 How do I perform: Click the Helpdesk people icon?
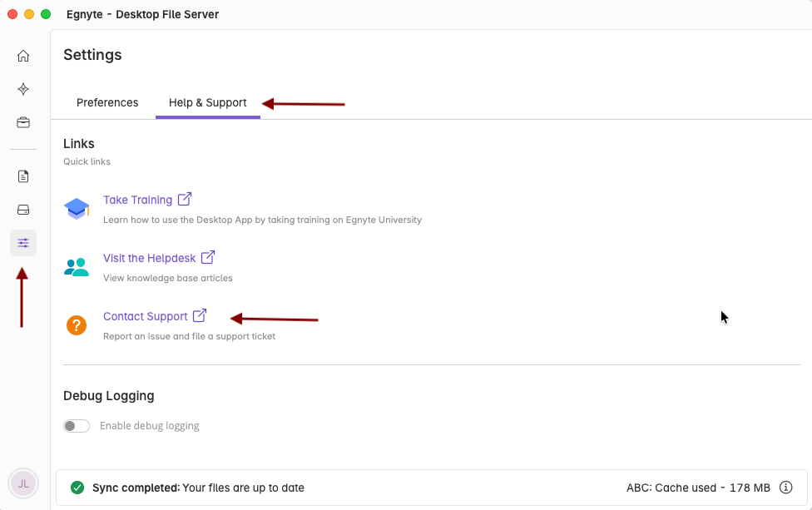tap(77, 267)
